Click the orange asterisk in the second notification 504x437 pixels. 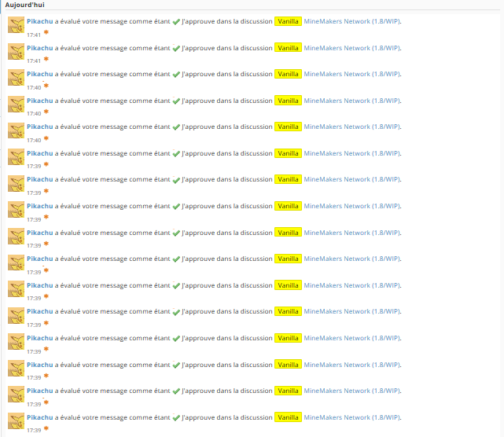pyautogui.click(x=46, y=60)
